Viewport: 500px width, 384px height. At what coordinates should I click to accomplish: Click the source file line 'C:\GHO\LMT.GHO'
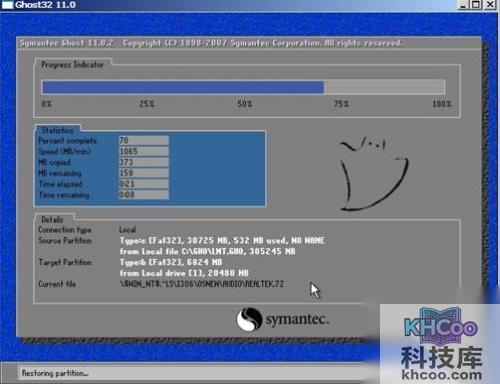pyautogui.click(x=207, y=251)
